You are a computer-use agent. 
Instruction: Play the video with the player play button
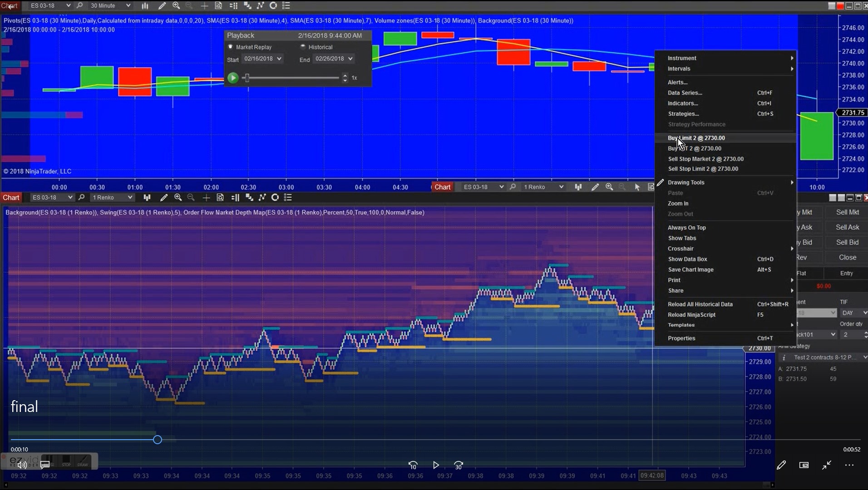[436, 465]
